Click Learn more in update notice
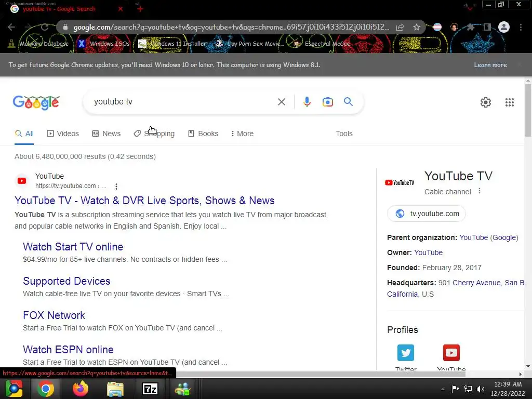This screenshot has width=532, height=399. [x=490, y=65]
